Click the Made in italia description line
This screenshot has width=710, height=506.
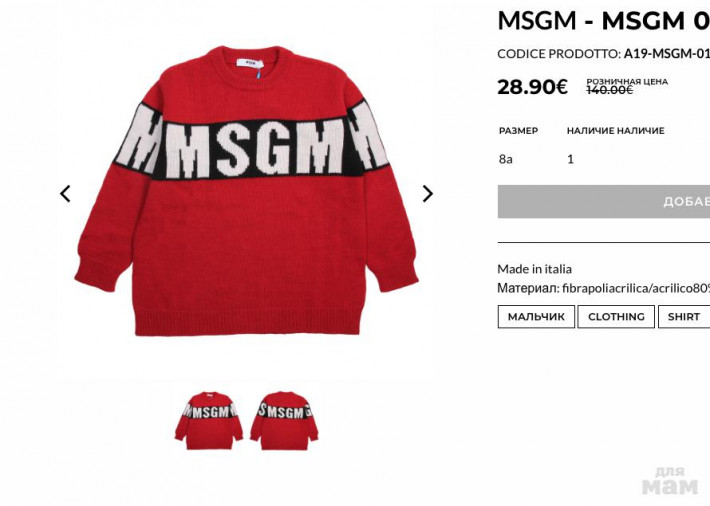[x=534, y=269]
